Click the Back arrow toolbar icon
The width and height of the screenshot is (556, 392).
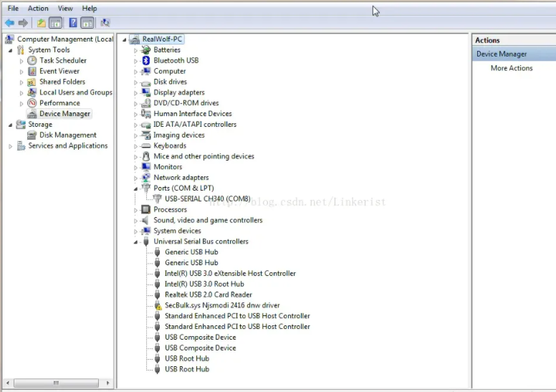[9, 23]
